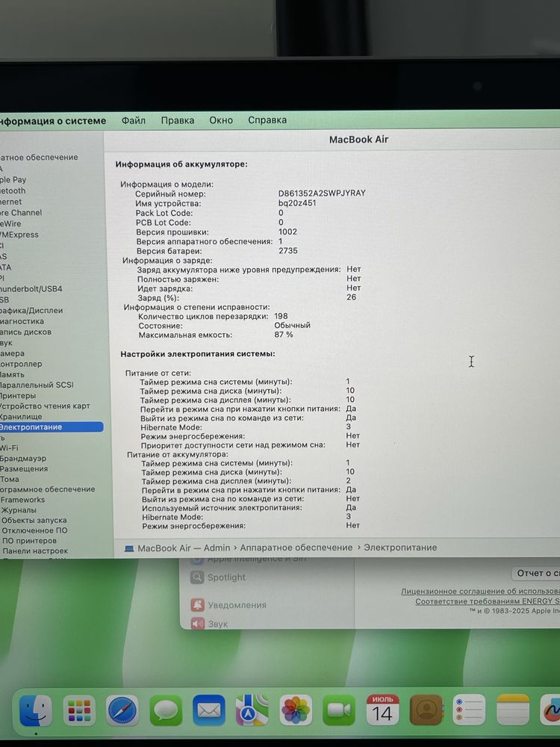Open the Файл menu
This screenshot has width=560, height=747.
[134, 120]
